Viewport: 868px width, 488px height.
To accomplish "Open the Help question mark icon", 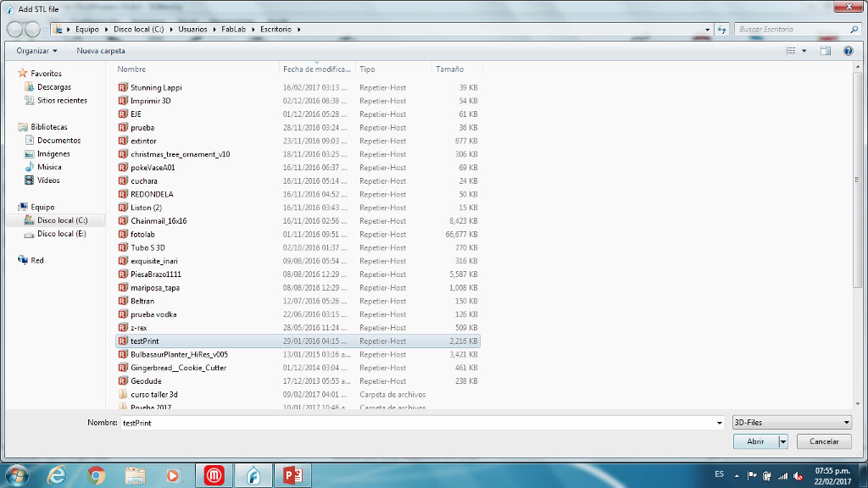I will [x=848, y=51].
